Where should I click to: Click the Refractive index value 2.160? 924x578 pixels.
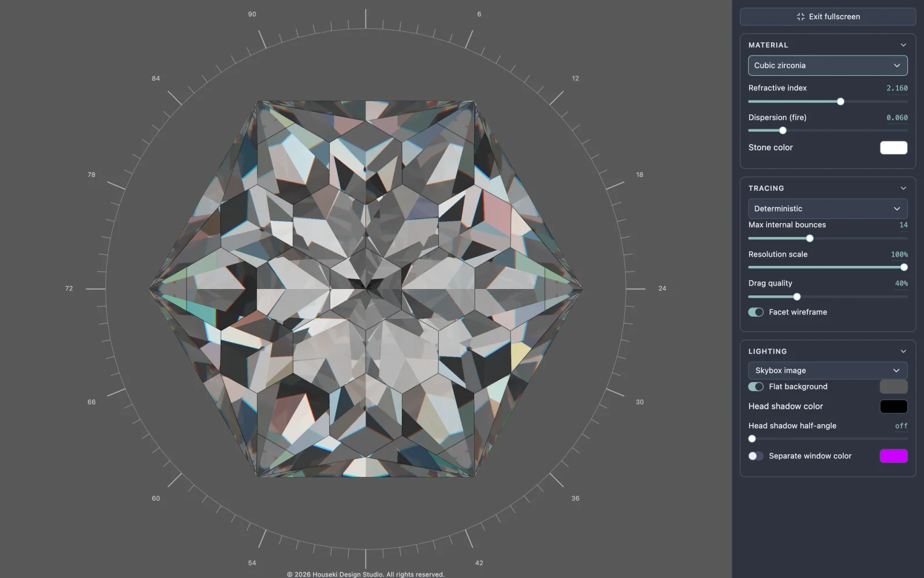(x=897, y=88)
